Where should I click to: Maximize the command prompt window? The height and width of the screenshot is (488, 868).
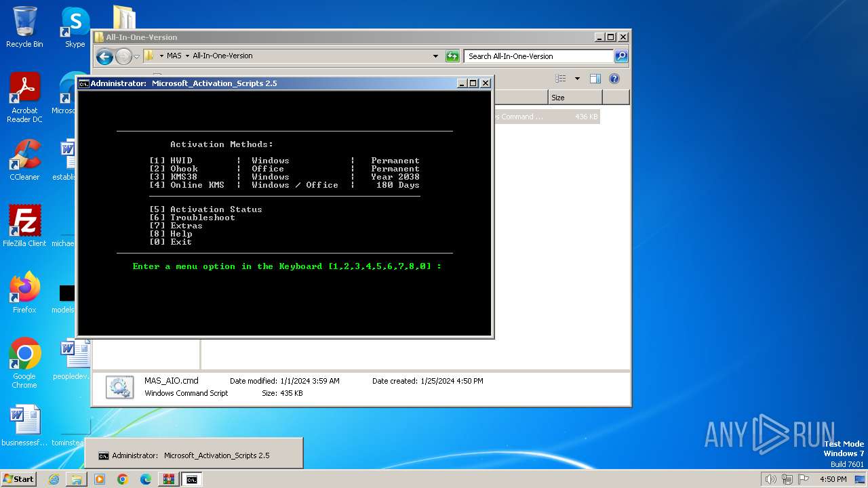[473, 83]
